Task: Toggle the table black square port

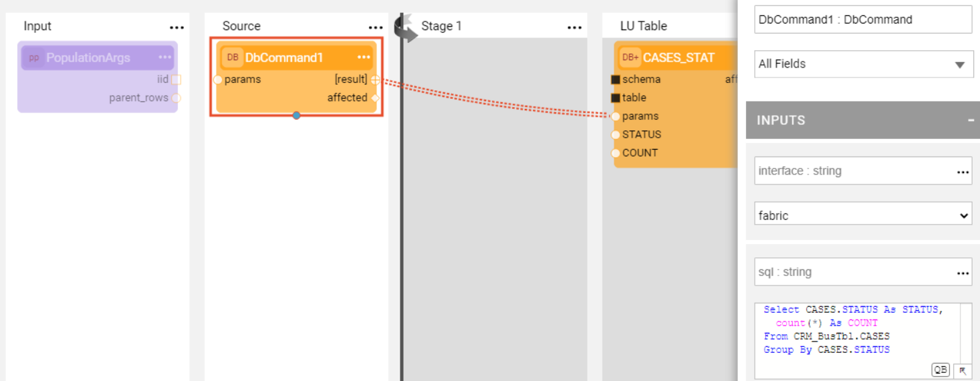Action: (616, 98)
